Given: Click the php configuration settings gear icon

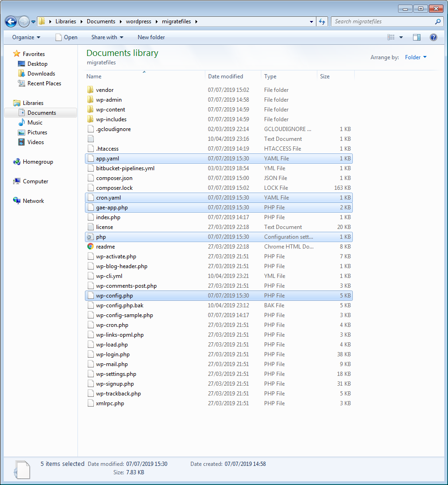Looking at the screenshot, I should point(90,237).
